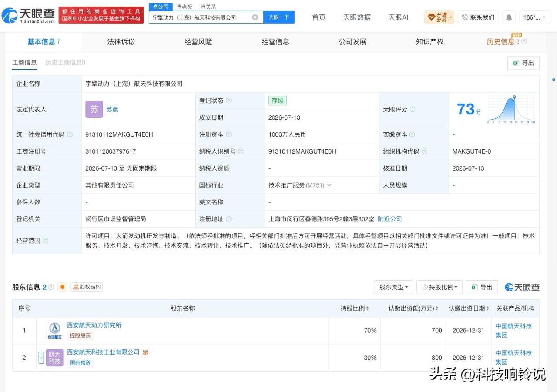Screen dimensions: 557x392
Task: Switch to the 经营信息 tab
Action: 275,42
